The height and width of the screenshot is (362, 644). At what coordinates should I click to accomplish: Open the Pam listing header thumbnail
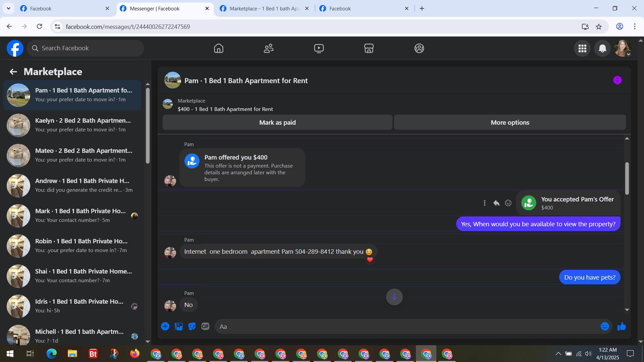pos(172,80)
